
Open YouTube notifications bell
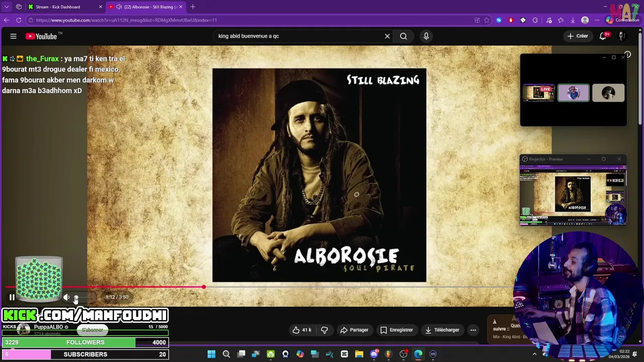[603, 36]
